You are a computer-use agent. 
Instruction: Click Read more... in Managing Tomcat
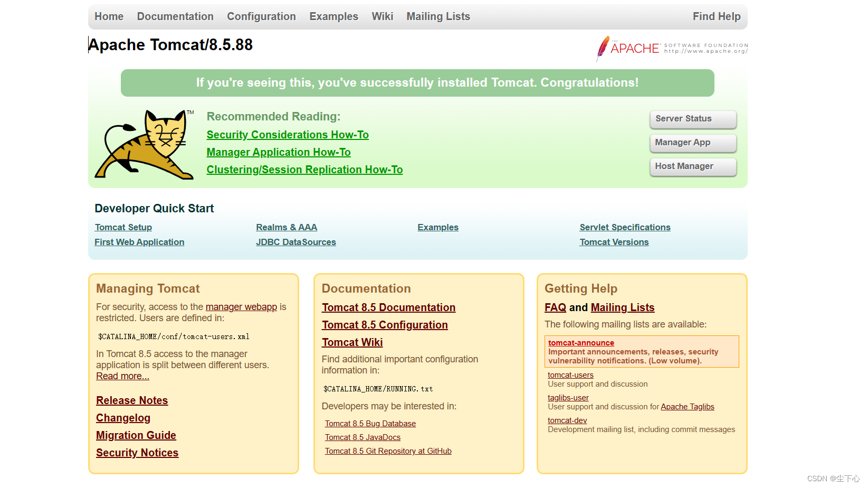122,376
